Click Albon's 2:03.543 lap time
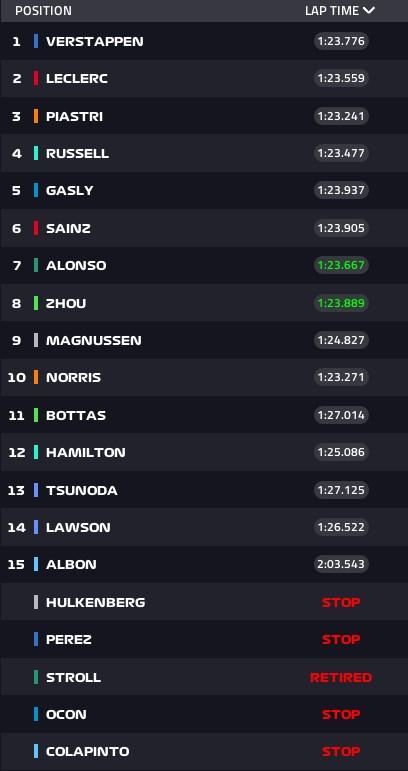The height and width of the screenshot is (771, 408). 341,564
